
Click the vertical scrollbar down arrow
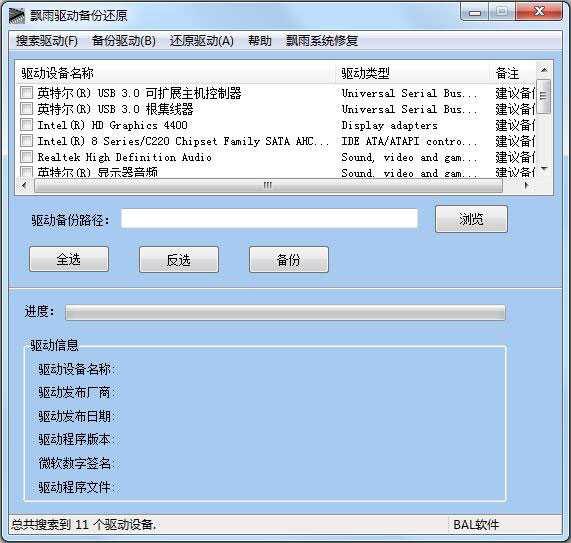tap(544, 169)
